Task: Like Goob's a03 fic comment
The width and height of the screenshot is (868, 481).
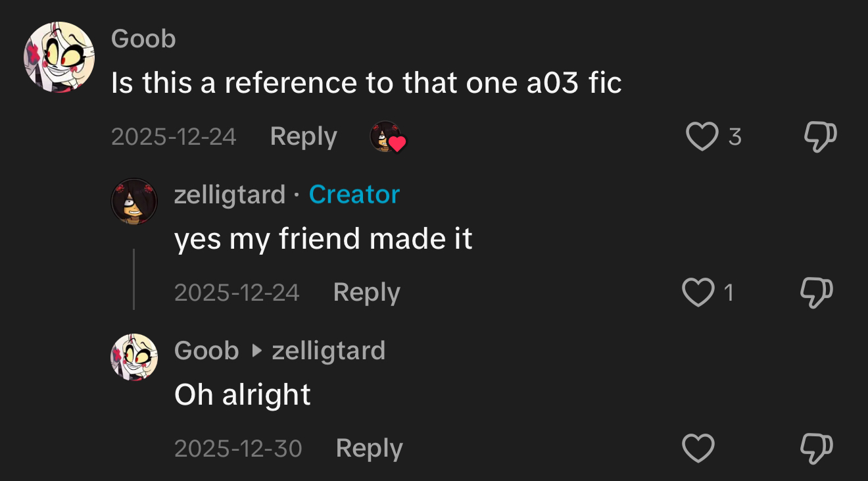Action: point(702,137)
